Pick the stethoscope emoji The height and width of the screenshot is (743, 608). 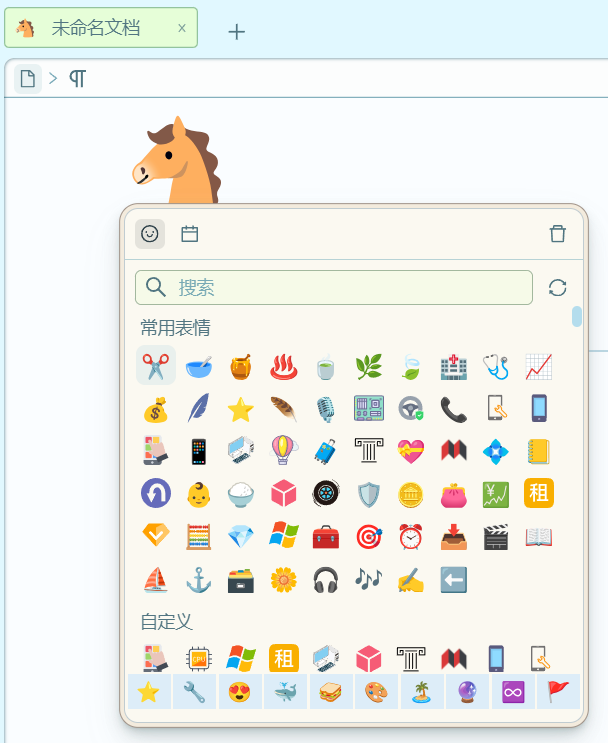point(496,366)
